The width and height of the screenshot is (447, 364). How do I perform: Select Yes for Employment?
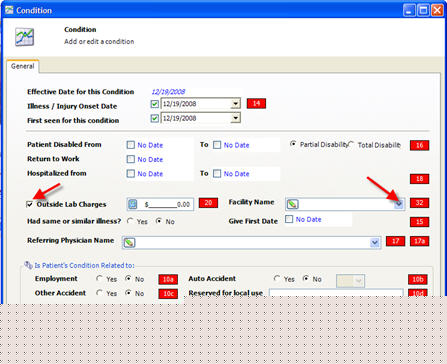click(x=99, y=278)
